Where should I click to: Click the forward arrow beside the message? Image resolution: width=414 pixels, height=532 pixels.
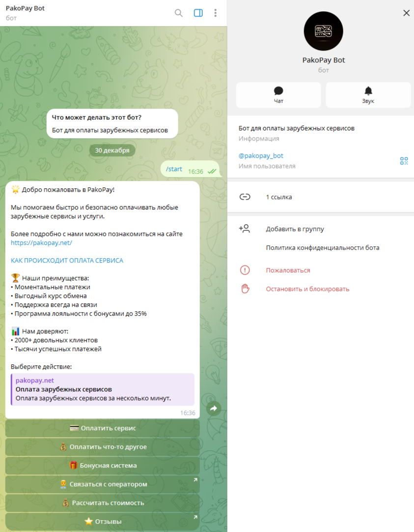(214, 409)
